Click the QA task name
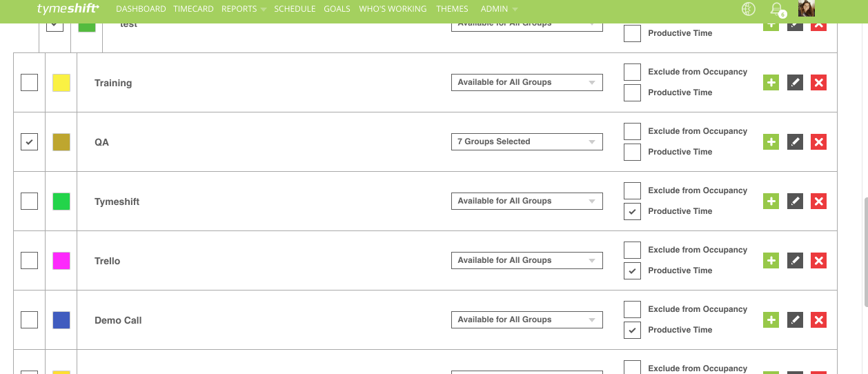 [101, 142]
